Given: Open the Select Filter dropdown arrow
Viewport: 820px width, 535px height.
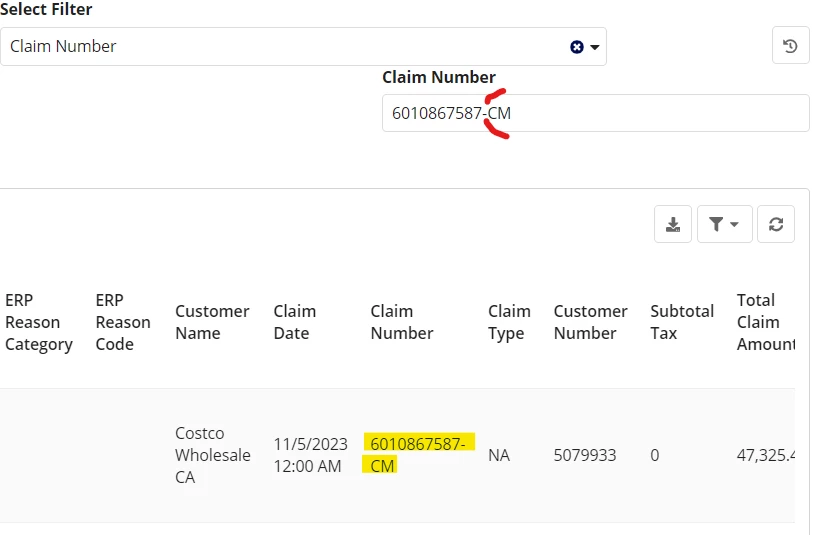Looking at the screenshot, I should [x=595, y=47].
